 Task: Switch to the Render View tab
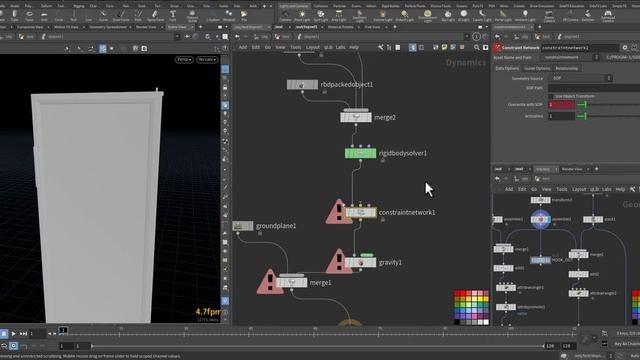tap(146, 27)
